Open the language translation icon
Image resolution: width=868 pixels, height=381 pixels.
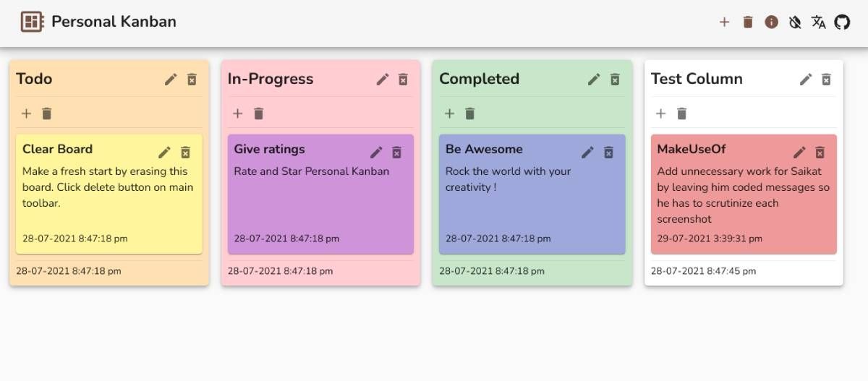click(x=818, y=22)
